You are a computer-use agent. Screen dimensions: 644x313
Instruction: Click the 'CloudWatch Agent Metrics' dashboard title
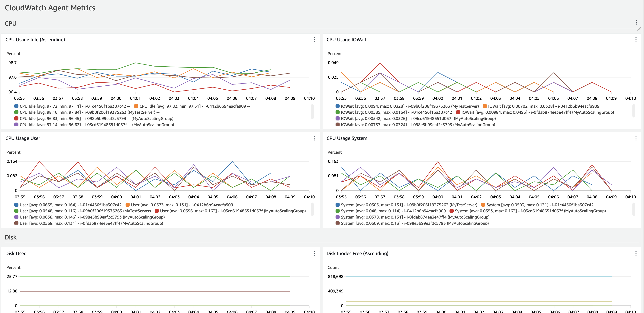[x=50, y=8]
